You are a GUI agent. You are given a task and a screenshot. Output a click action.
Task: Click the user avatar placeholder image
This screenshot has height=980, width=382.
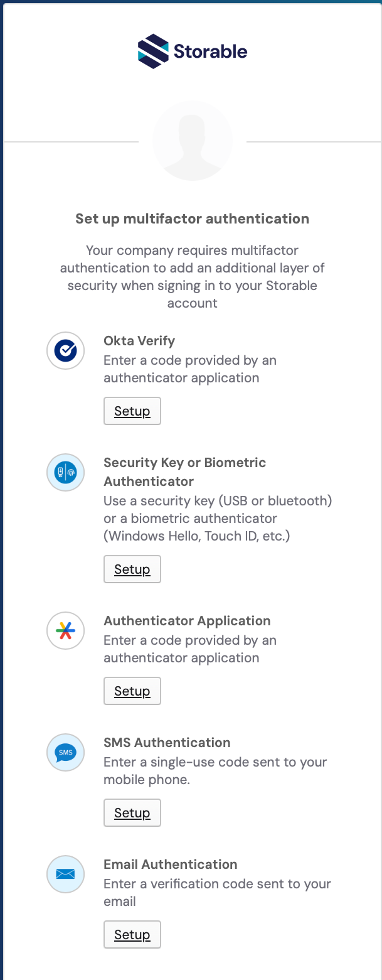pos(192,141)
